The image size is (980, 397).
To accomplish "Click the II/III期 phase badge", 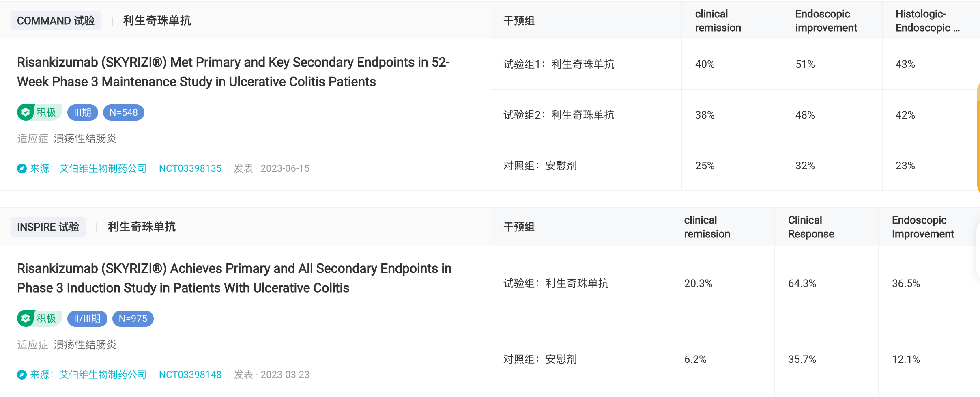I will point(87,319).
